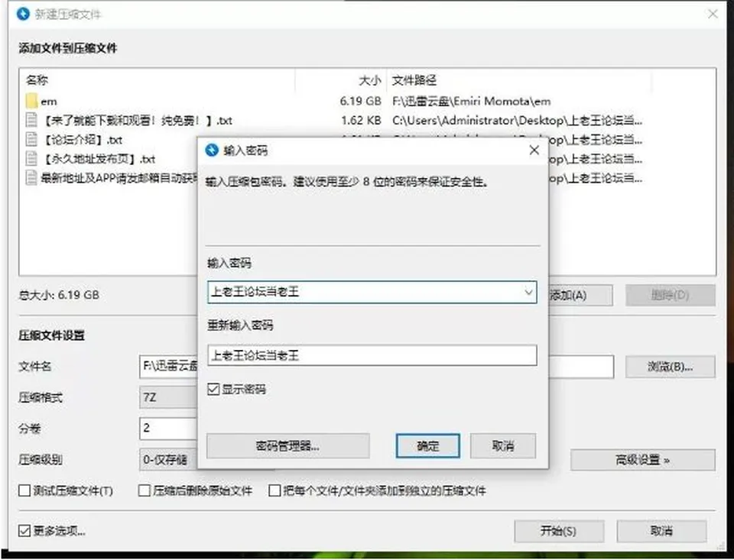Image resolution: width=734 pixels, height=560 pixels.
Task: Toggle the 更多选项... checkbox
Action: [24, 531]
